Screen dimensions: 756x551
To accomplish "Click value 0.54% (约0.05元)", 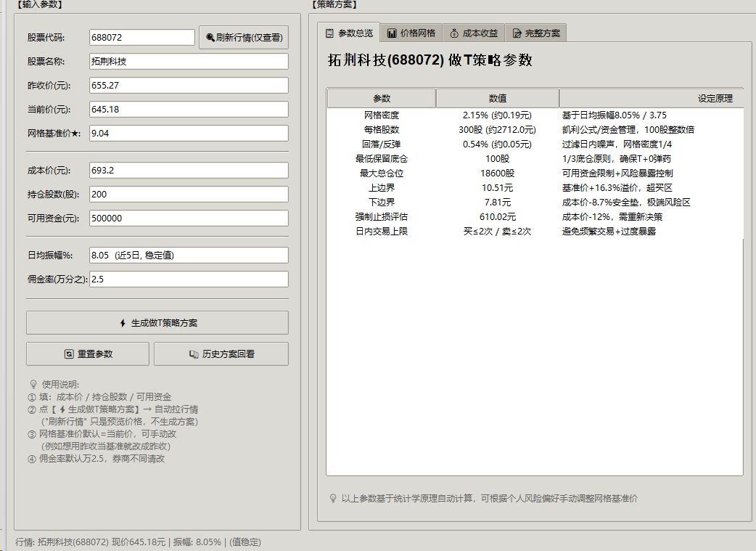I will pos(497,144).
